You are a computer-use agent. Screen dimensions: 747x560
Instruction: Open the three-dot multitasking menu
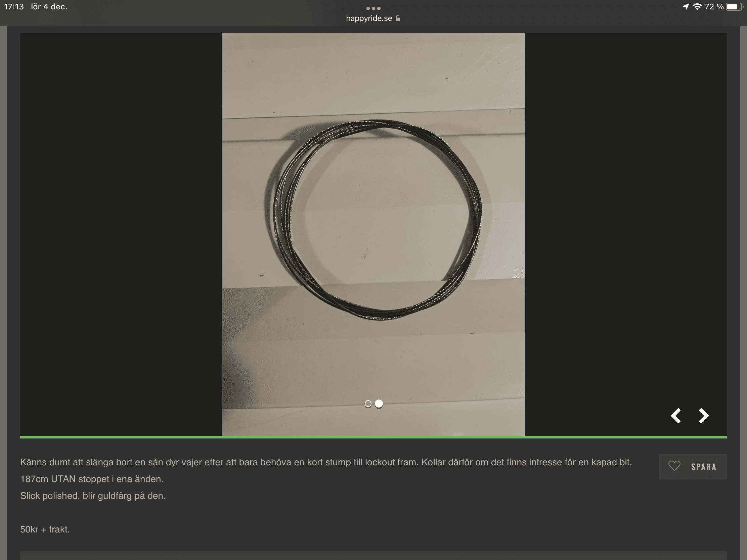coord(373,8)
